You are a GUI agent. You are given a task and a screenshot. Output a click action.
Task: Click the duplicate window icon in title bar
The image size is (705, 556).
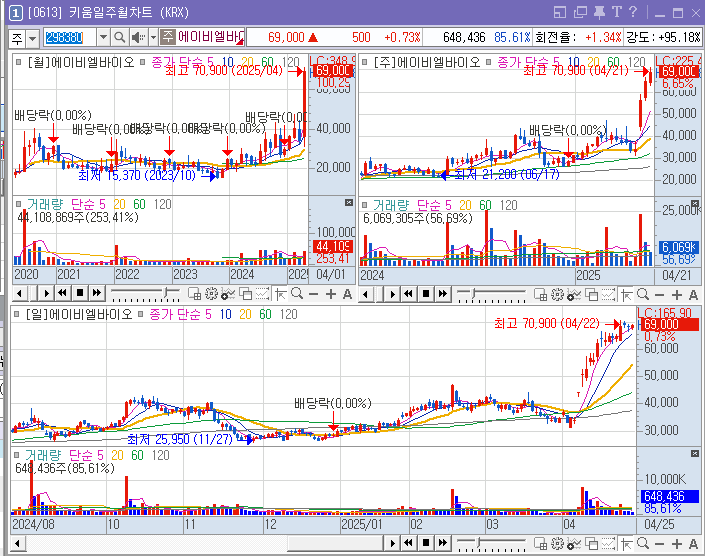580,12
